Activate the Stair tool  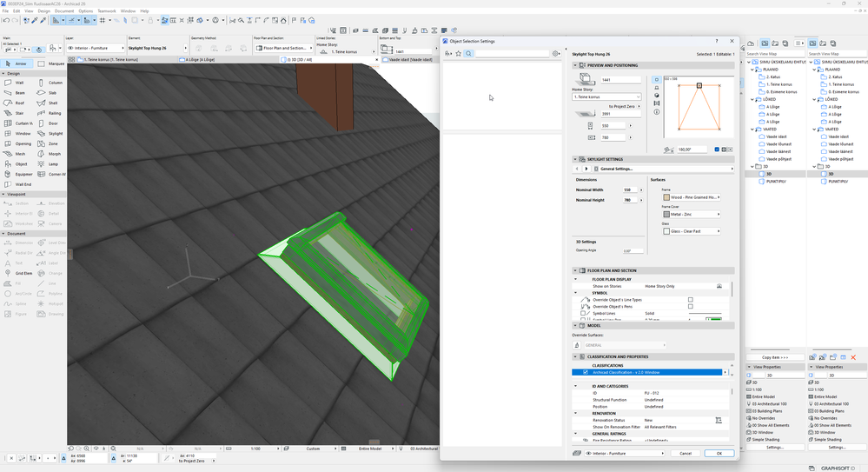(x=17, y=113)
